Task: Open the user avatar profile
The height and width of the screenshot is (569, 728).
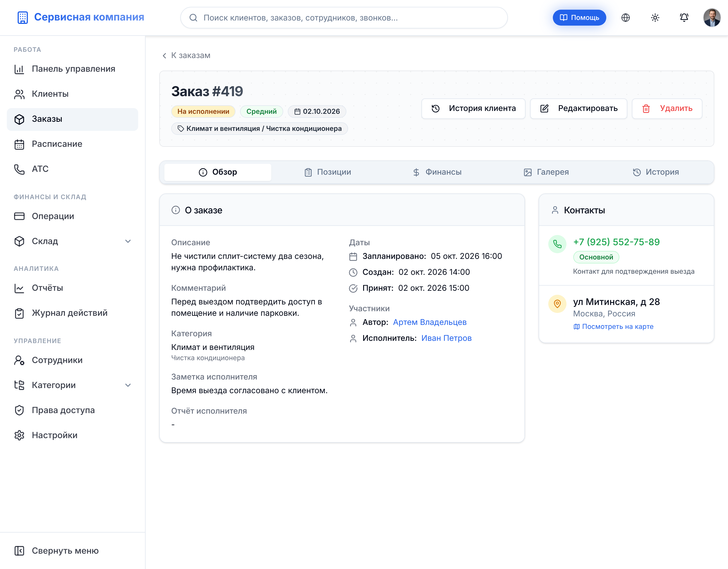Action: coord(712,18)
